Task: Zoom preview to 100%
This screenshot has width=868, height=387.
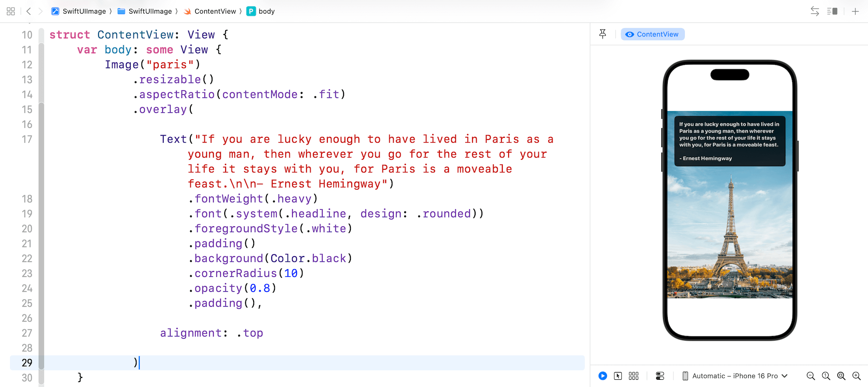Action: coord(826,376)
